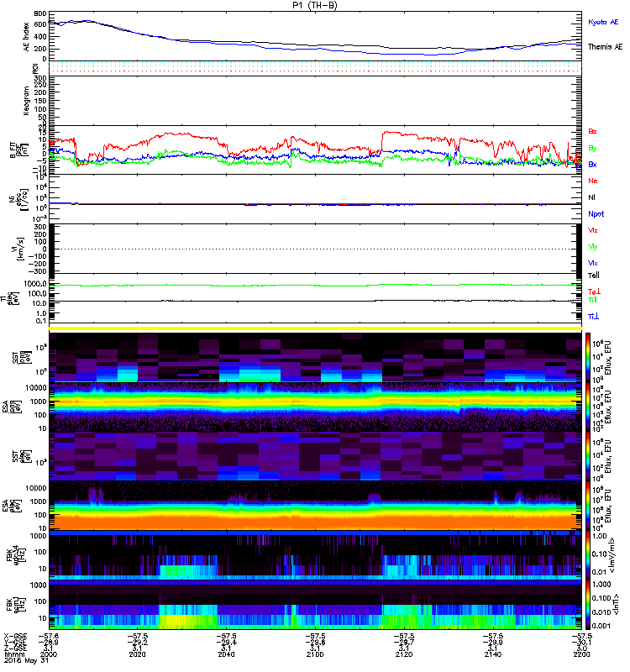Select the Themis AE legend label
This screenshot has height=672, width=630.
(605, 47)
